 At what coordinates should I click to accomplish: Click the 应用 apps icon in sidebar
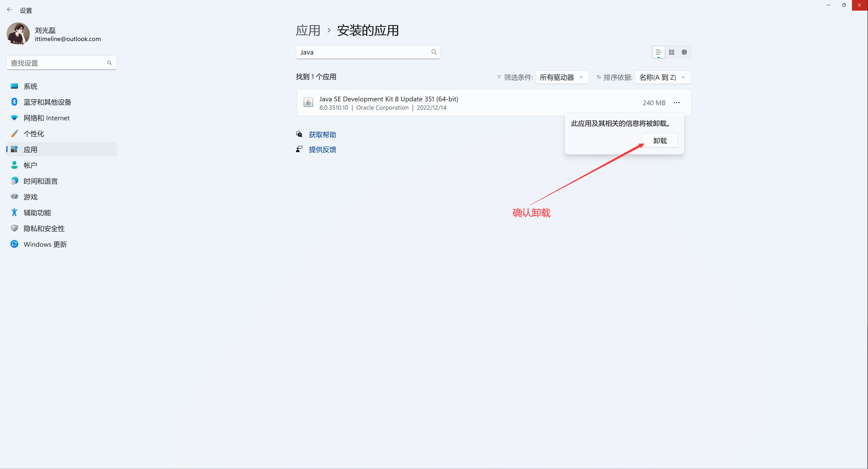(x=14, y=149)
